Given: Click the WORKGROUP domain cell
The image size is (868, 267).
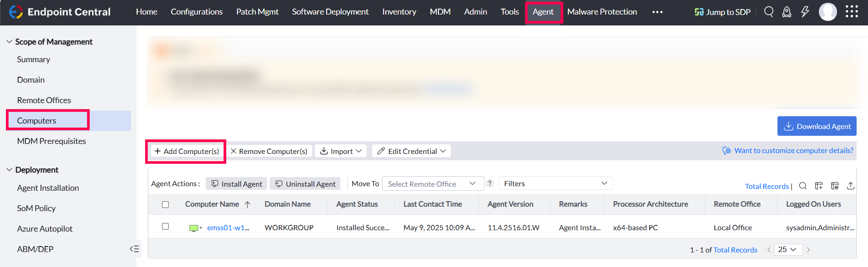Looking at the screenshot, I should pyautogui.click(x=289, y=228).
